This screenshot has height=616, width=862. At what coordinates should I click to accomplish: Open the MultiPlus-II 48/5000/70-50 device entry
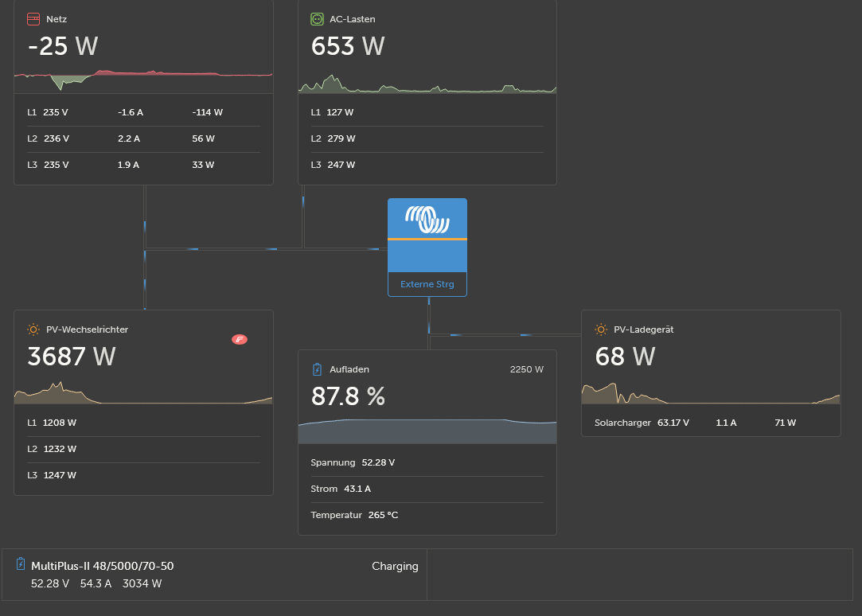point(102,567)
